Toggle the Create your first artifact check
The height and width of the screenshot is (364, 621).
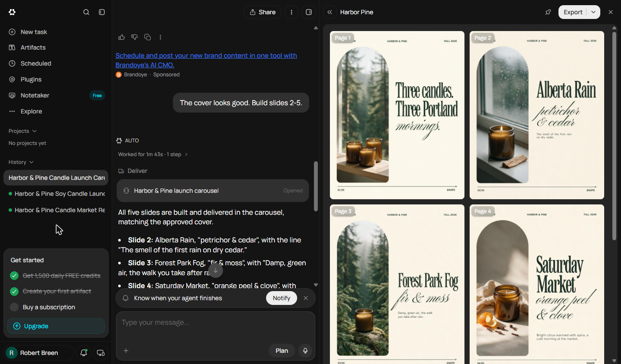point(14,291)
